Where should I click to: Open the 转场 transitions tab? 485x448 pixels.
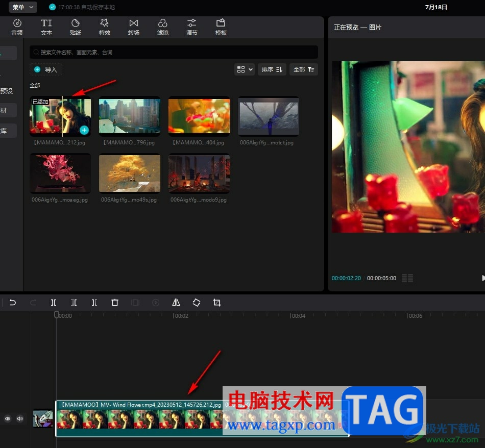pos(134,27)
